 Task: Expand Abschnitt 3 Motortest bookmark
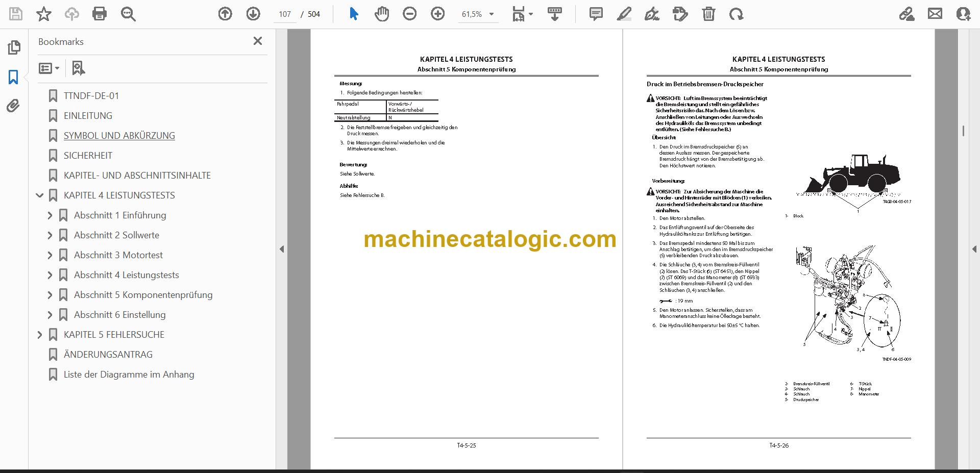(50, 255)
